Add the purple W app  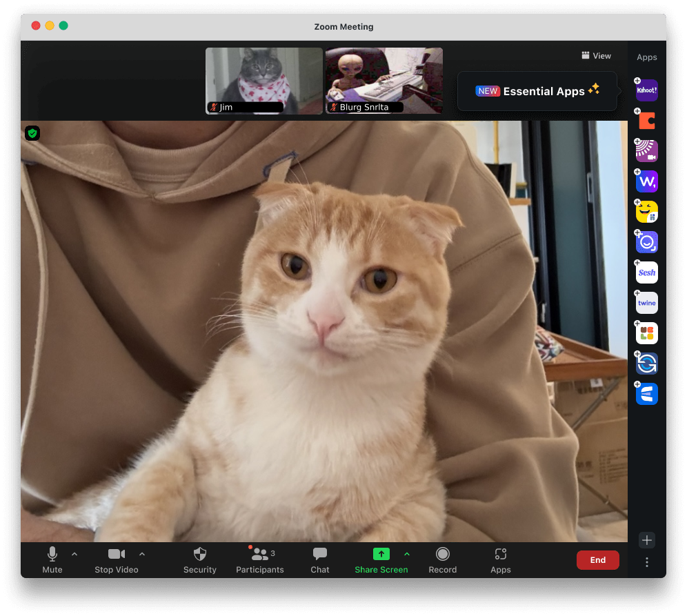[646, 181]
